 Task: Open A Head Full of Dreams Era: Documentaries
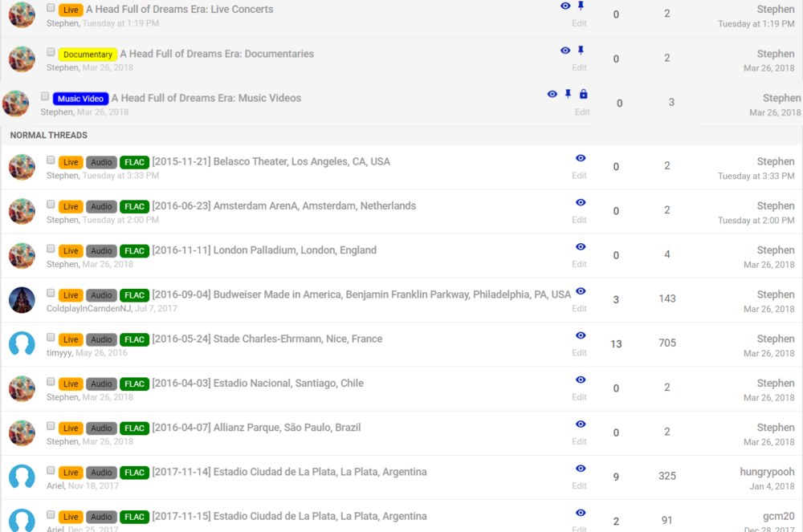coord(217,54)
